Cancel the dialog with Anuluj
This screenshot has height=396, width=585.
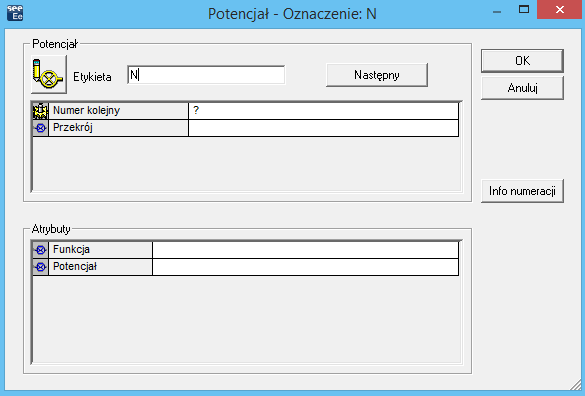click(522, 88)
